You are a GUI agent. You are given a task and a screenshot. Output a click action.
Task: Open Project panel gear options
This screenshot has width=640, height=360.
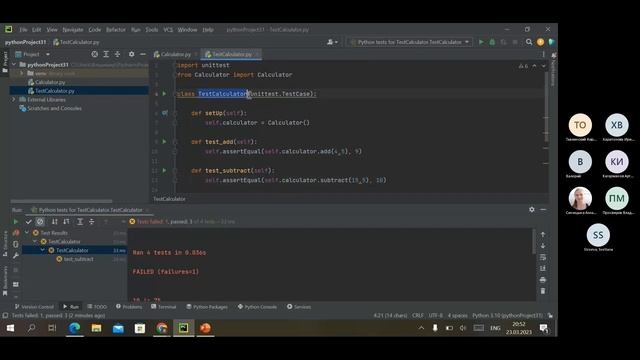131,54
